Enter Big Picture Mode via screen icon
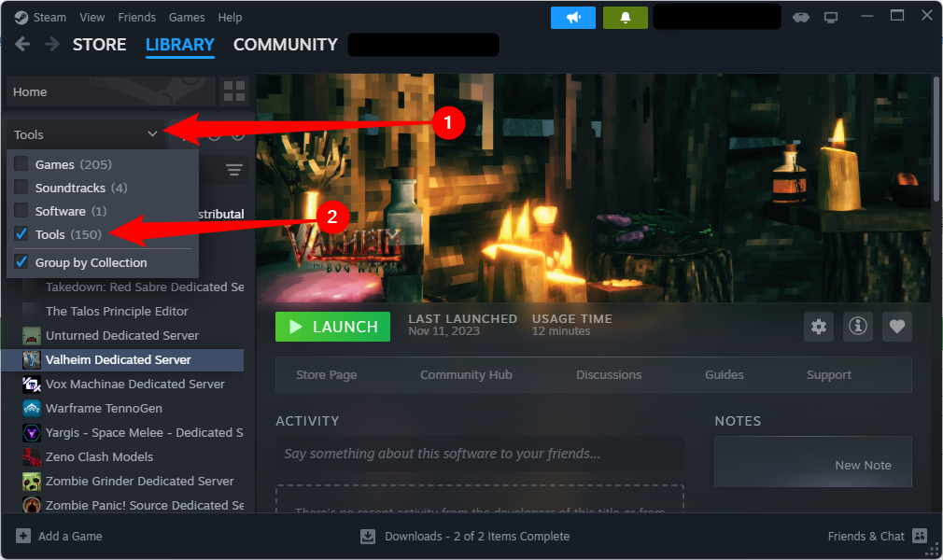Screen dimensions: 943x560 (830, 16)
